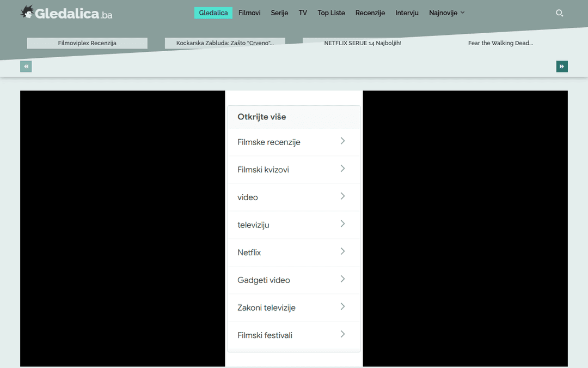
Task: Open Kockarska Zabluda article link
Action: pyautogui.click(x=225, y=43)
